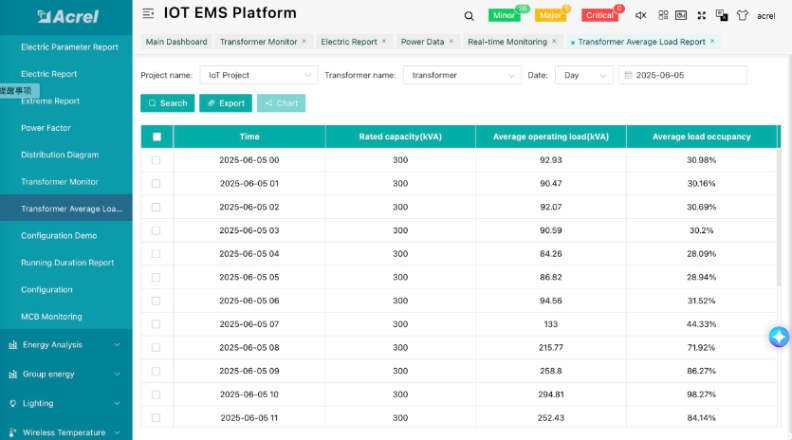The image size is (792, 440).
Task: Click the search magnifier icon in header
Action: 469,15
